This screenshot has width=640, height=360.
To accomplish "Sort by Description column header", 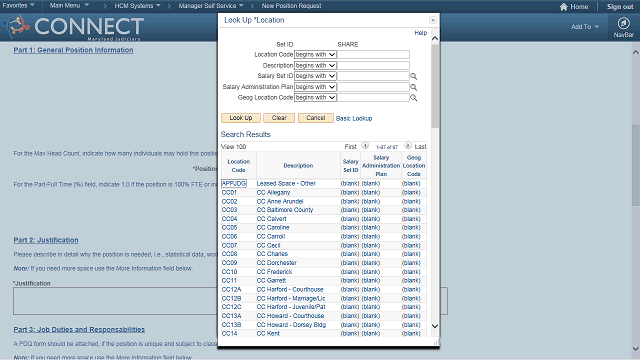I will (298, 166).
